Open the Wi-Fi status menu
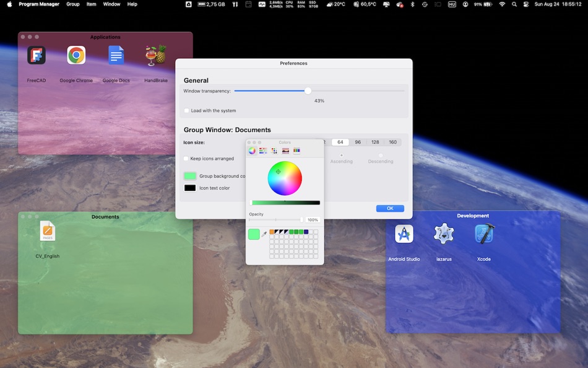Image resolution: width=588 pixels, height=368 pixels. click(502, 4)
